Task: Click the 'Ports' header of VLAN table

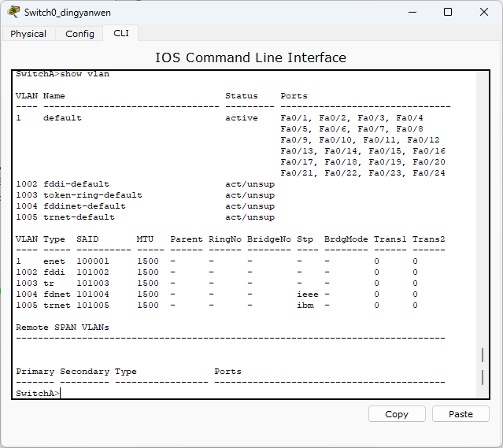Action: tap(294, 96)
